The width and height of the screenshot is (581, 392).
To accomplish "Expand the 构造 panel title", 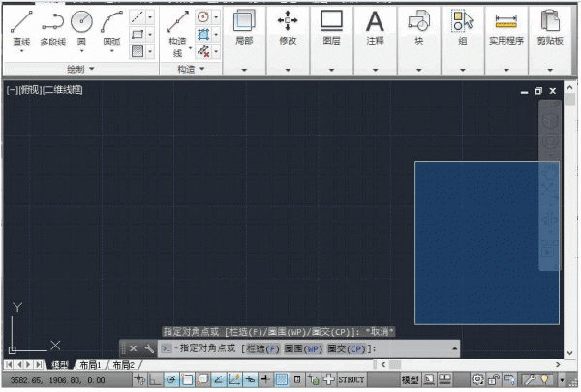I will [x=191, y=69].
